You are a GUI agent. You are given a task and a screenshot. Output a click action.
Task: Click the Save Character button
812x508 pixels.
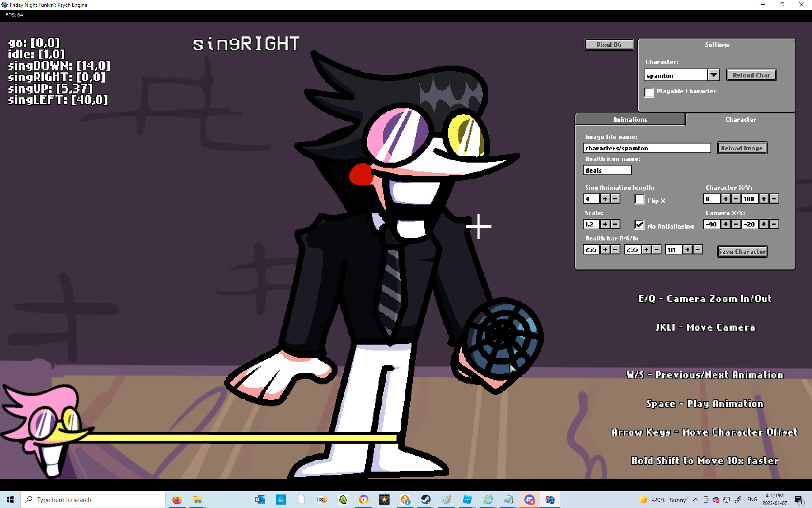coord(742,251)
